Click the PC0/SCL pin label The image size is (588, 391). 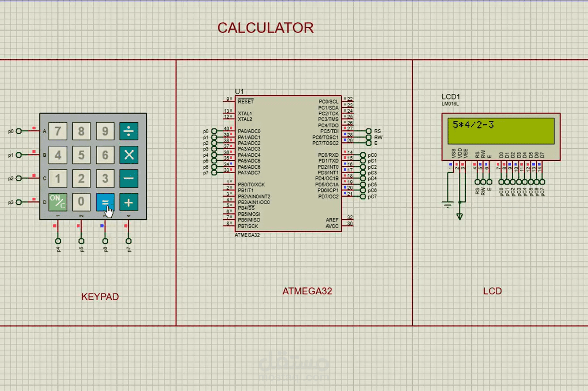pyautogui.click(x=328, y=102)
